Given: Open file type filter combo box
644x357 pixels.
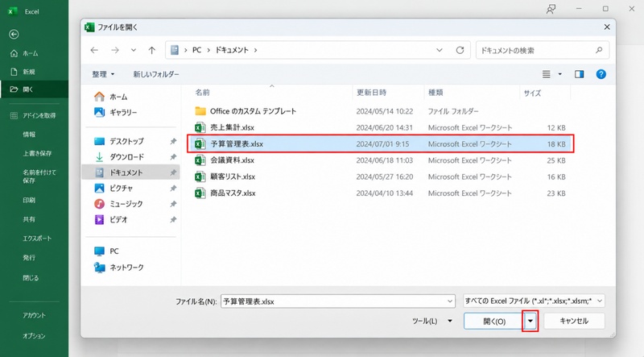Looking at the screenshot, I should point(534,301).
